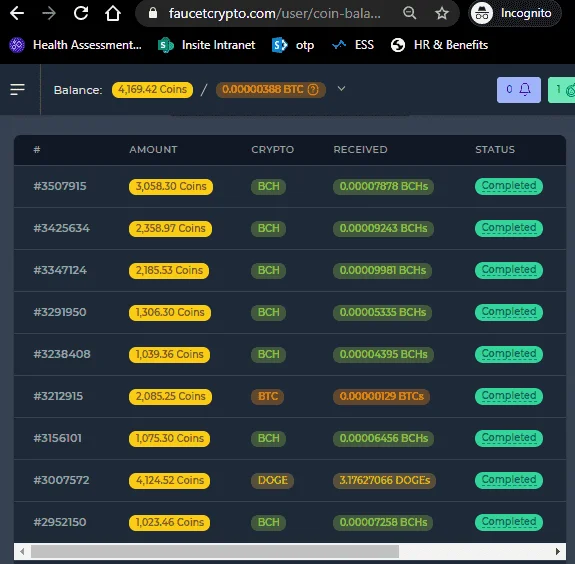
Task: Click the table's horizontal scrollbar thumb
Action: point(215,552)
